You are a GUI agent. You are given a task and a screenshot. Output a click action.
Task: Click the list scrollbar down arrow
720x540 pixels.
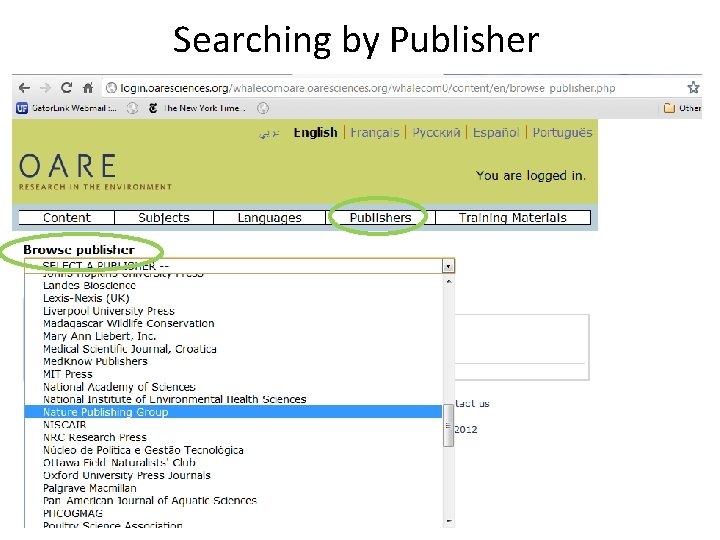449,522
